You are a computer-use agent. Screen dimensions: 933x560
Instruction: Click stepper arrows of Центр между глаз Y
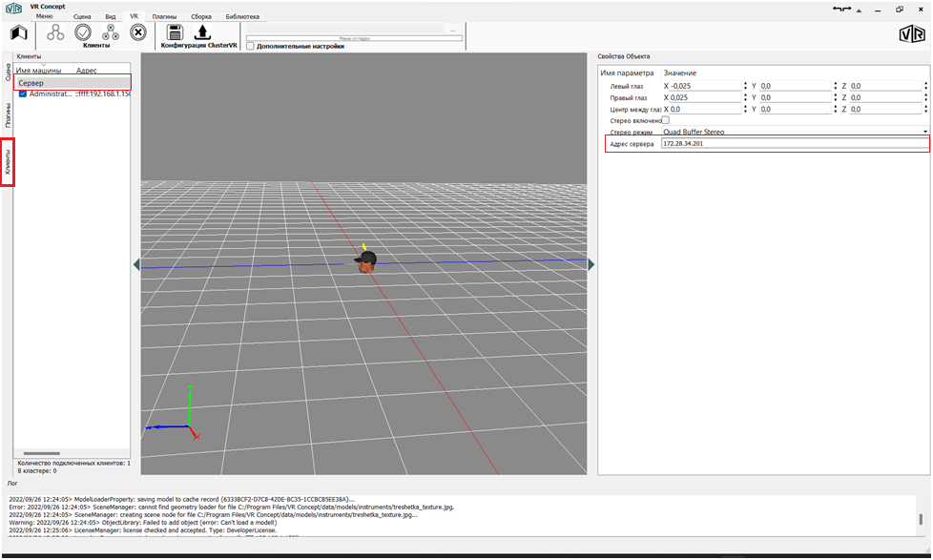tap(836, 109)
